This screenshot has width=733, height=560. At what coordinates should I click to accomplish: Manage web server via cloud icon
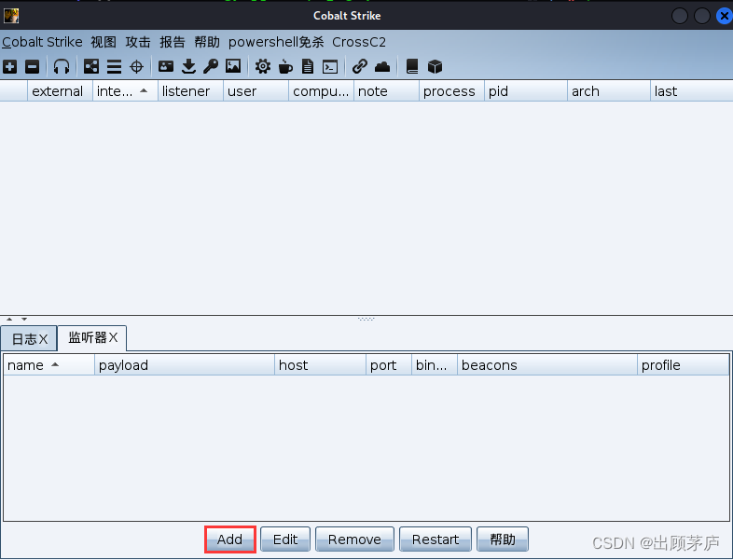pos(382,67)
